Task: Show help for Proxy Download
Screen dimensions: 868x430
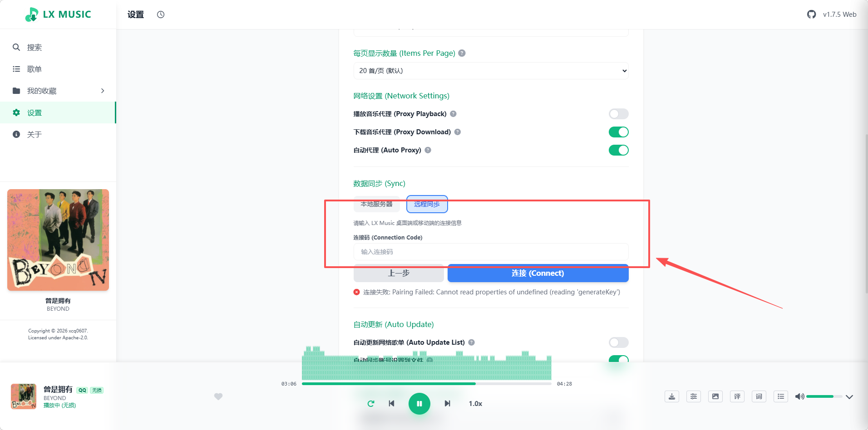Action: coord(458,132)
